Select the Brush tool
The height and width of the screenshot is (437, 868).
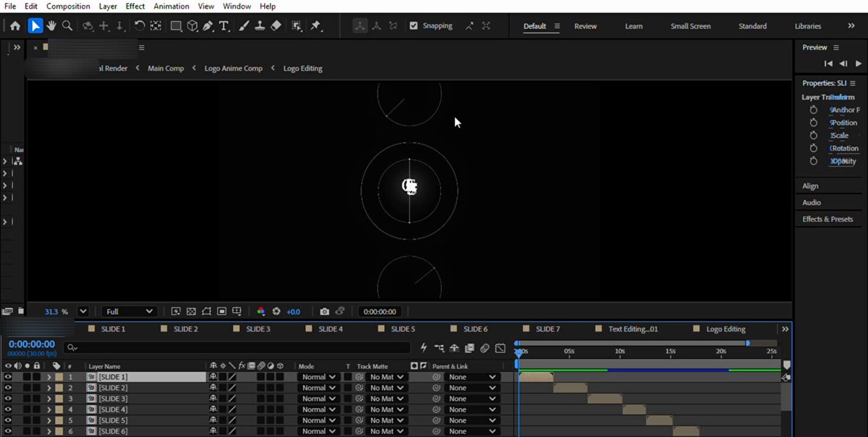[244, 26]
